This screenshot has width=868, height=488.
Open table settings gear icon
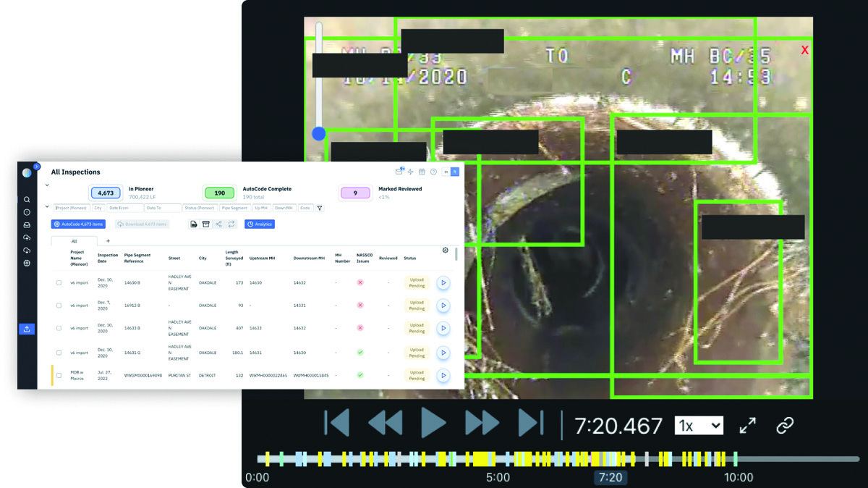coord(445,250)
